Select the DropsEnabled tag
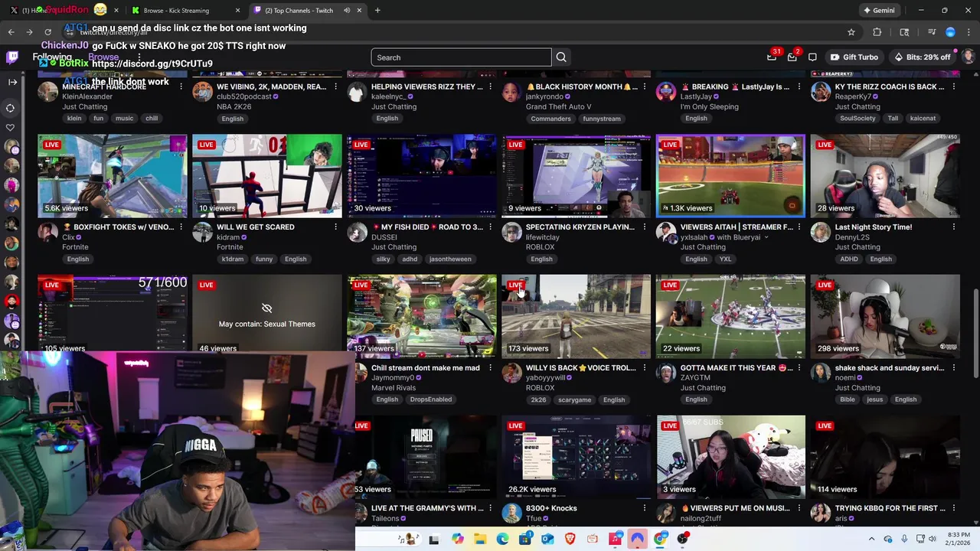The image size is (980, 551). 431,399
